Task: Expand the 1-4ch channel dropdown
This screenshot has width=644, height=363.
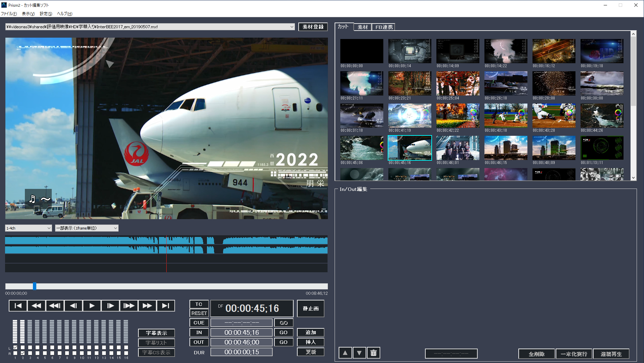Action: tap(49, 228)
